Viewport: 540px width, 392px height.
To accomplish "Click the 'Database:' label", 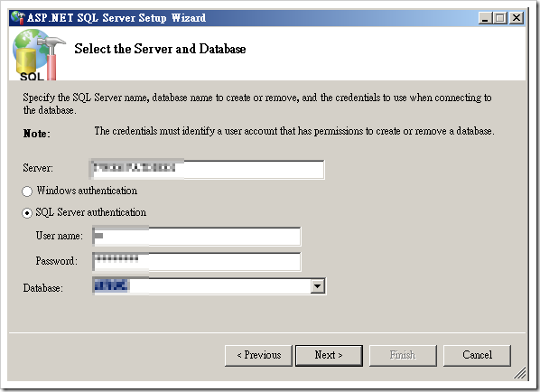I will click(43, 288).
